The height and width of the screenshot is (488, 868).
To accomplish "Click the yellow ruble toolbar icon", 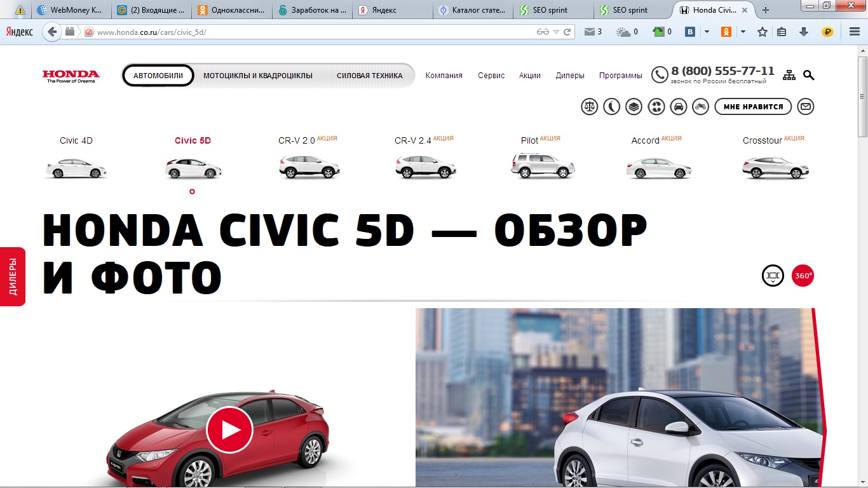I will pyautogui.click(x=827, y=32).
